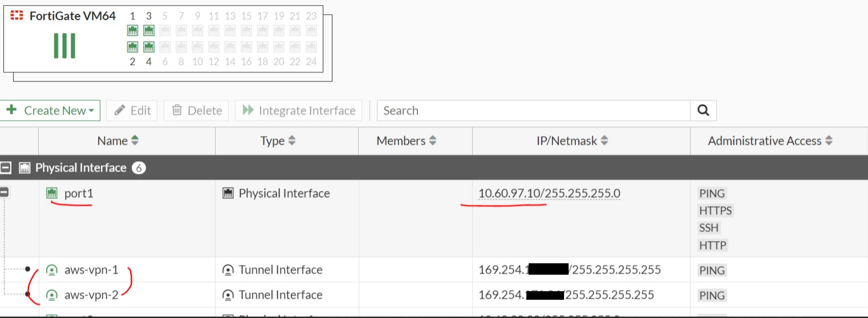The image size is (868, 318).
Task: Click IP 10.60.97.10/255.255.255.0 cell
Action: pyautogui.click(x=549, y=194)
